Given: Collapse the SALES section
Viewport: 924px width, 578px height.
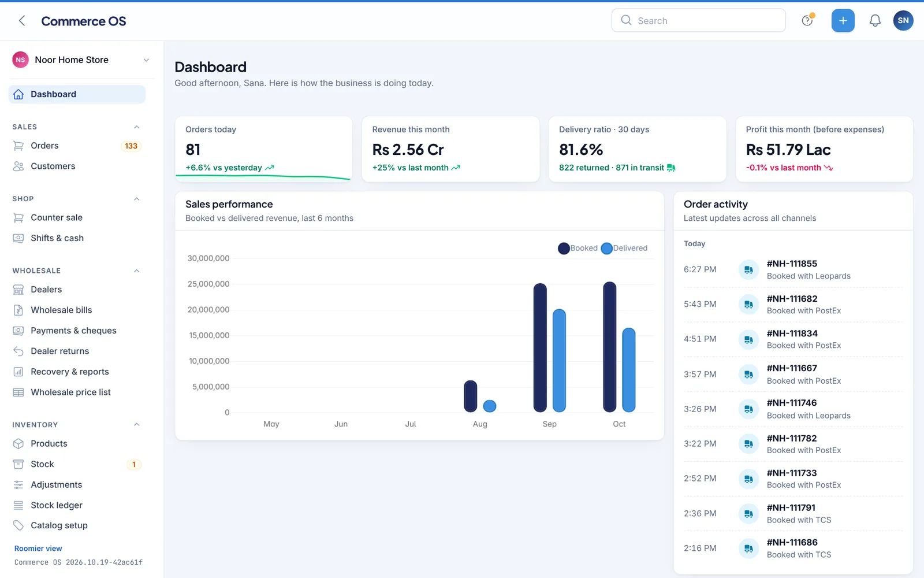Looking at the screenshot, I should pyautogui.click(x=137, y=127).
